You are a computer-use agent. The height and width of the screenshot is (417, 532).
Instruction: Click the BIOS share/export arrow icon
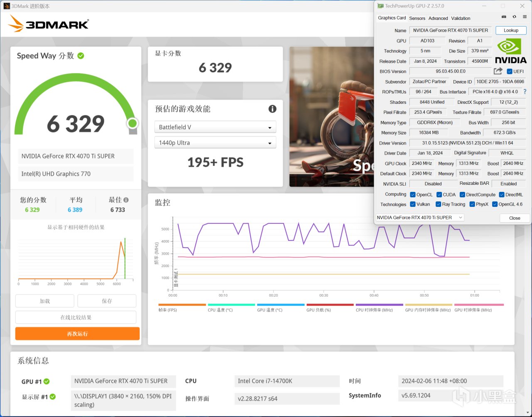click(x=498, y=71)
